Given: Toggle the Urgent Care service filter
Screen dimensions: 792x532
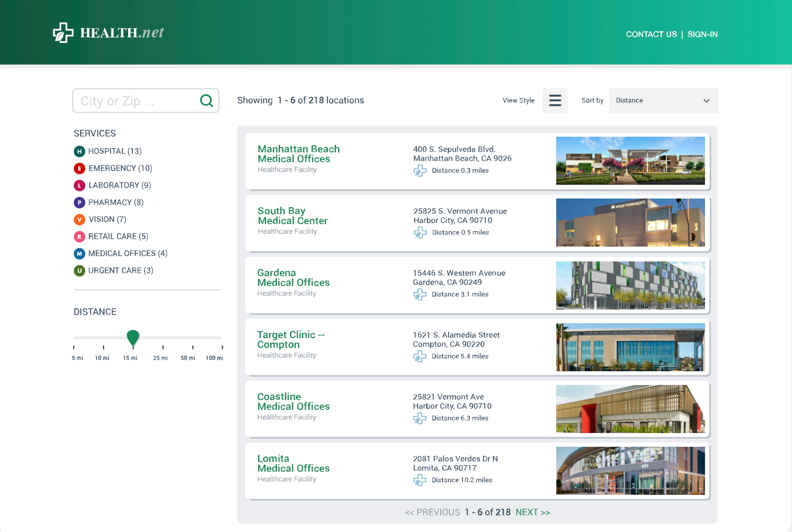Looking at the screenshot, I should coord(80,271).
